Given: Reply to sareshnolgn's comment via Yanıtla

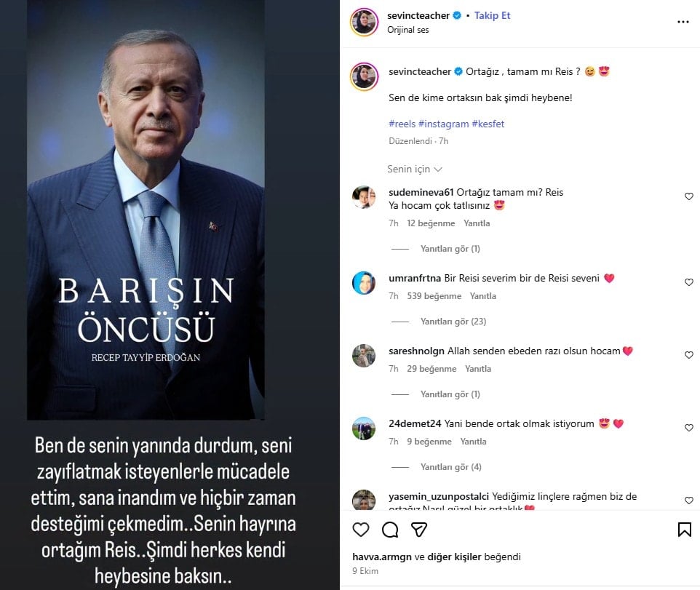Looking at the screenshot, I should (x=478, y=369).
